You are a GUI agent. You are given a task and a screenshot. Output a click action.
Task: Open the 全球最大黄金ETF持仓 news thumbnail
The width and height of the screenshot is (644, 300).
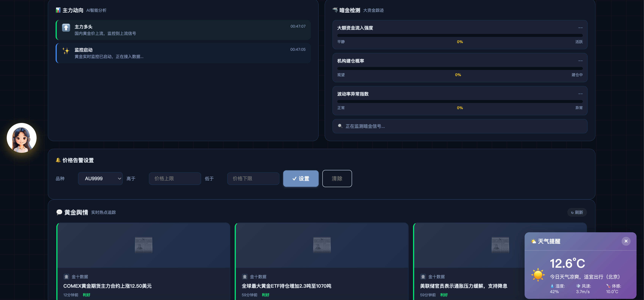322,245
